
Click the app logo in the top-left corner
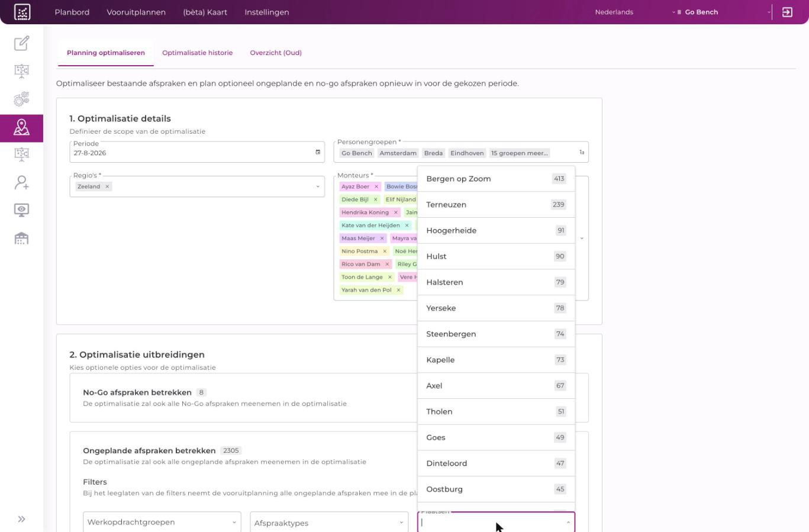click(22, 12)
